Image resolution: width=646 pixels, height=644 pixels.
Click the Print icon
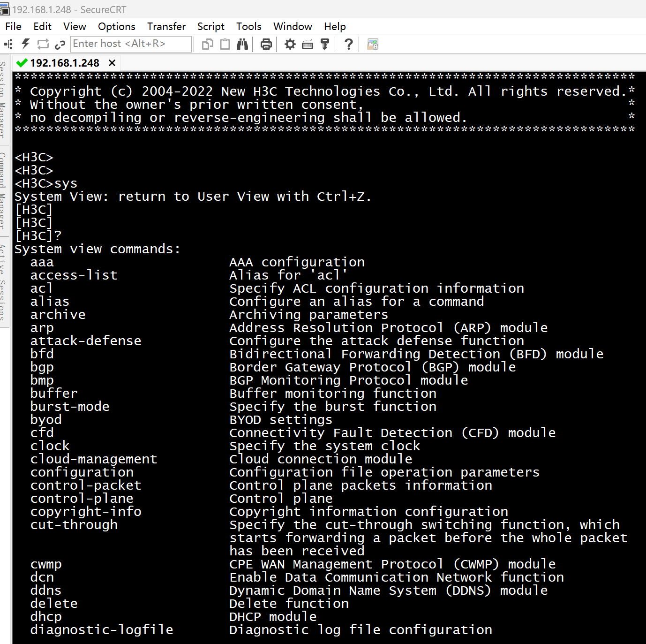pos(266,44)
